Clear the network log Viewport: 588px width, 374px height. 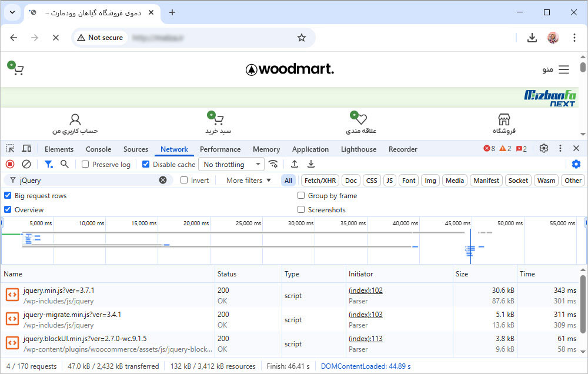point(26,165)
